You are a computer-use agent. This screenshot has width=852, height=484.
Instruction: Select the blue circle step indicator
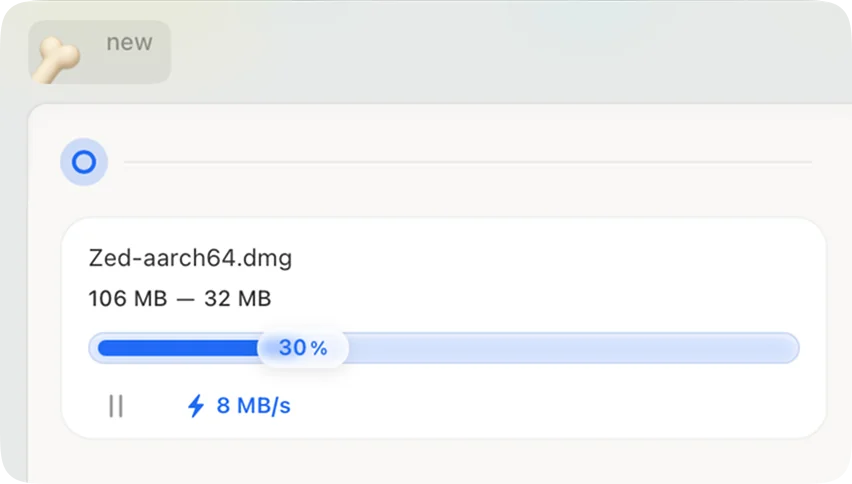84,162
